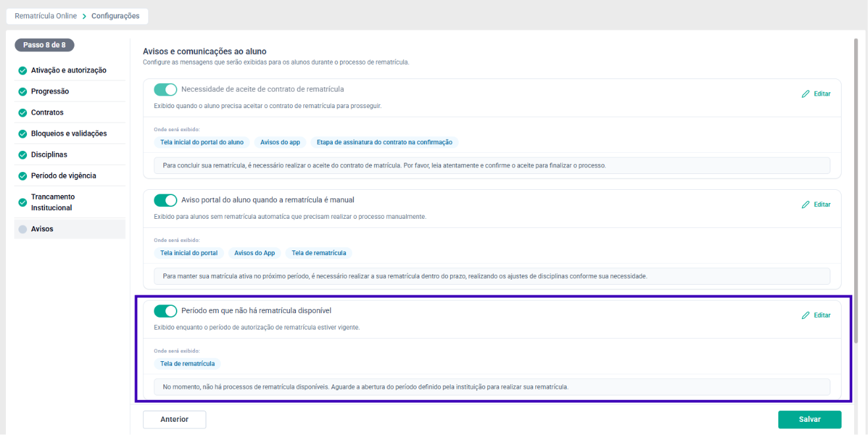Click the check icon beside Trancamento Institucional

coord(22,202)
